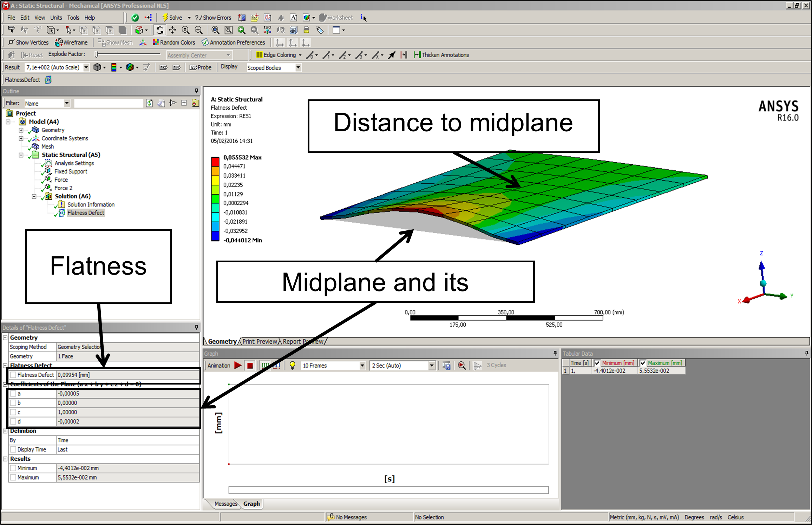The image size is (812, 525).
Task: Click the Probe result tool
Action: coord(201,67)
